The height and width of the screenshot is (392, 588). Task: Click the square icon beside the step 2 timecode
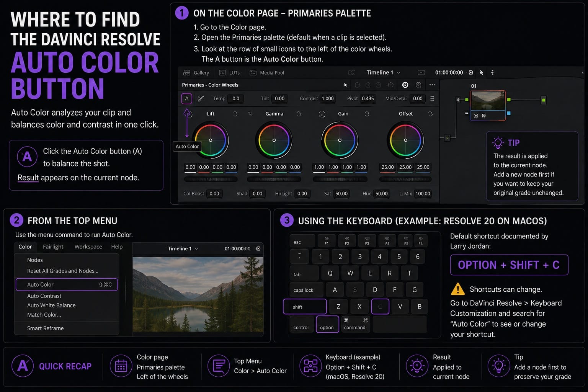(258, 248)
